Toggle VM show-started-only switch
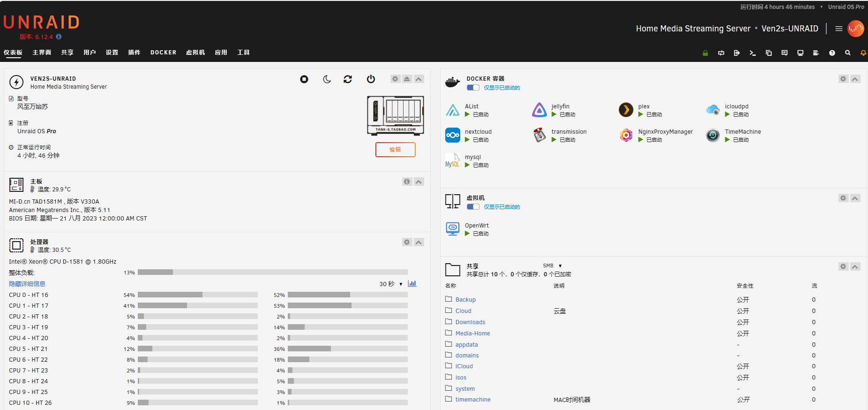The image size is (868, 410). click(x=473, y=207)
